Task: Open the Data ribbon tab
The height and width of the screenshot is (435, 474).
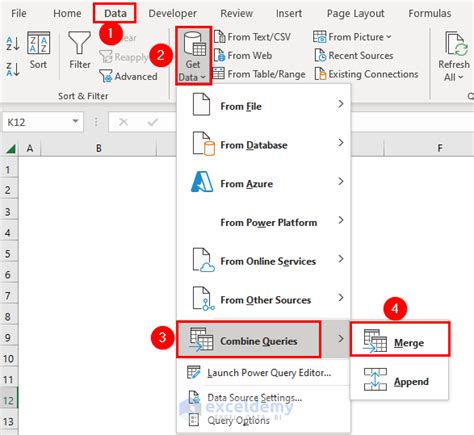Action: coord(115,13)
